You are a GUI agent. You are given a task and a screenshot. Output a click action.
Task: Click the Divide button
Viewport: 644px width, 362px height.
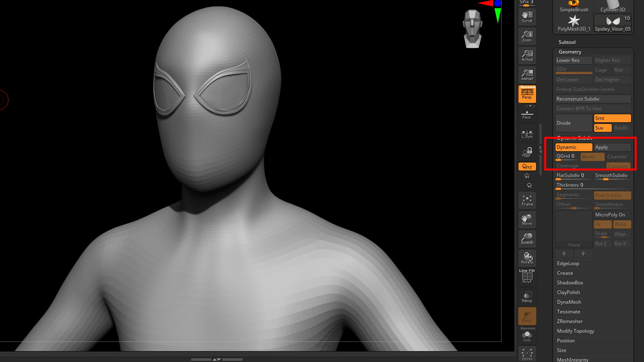pos(574,123)
